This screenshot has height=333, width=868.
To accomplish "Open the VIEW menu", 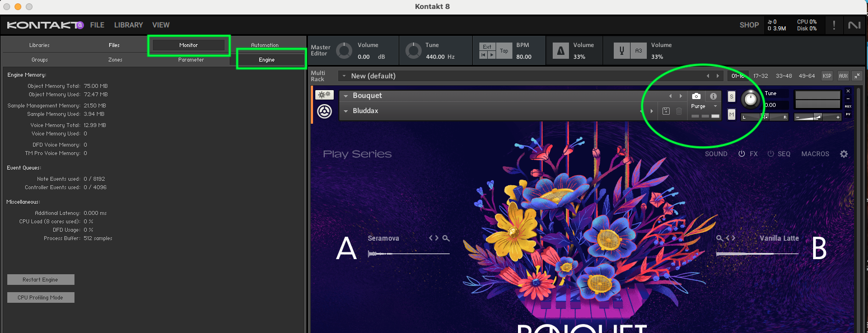I will click(x=161, y=25).
